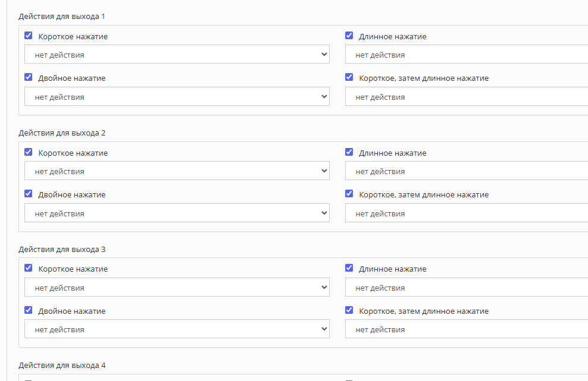Viewport: 588px width, 381px height.
Task: Uncheck Длинное нажатие for выход 1
Action: [x=349, y=36]
